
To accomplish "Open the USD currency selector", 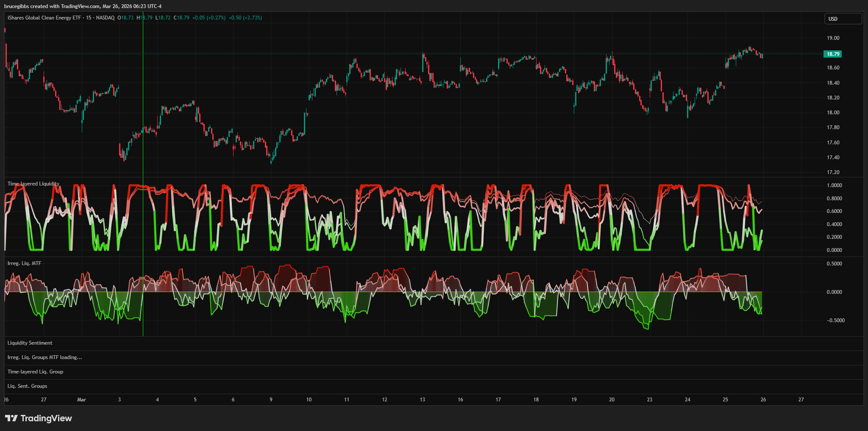I will [843, 19].
